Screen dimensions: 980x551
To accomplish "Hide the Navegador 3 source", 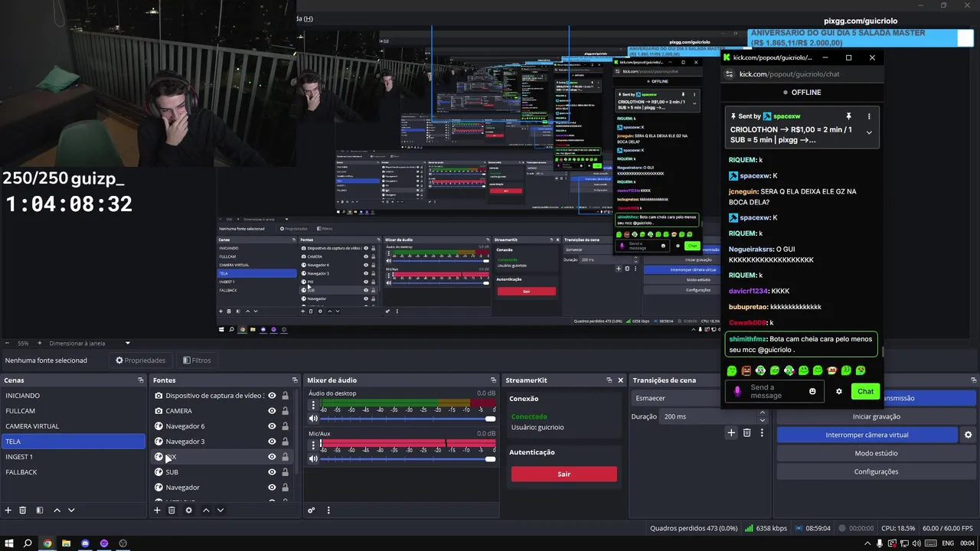I will pyautogui.click(x=272, y=442).
